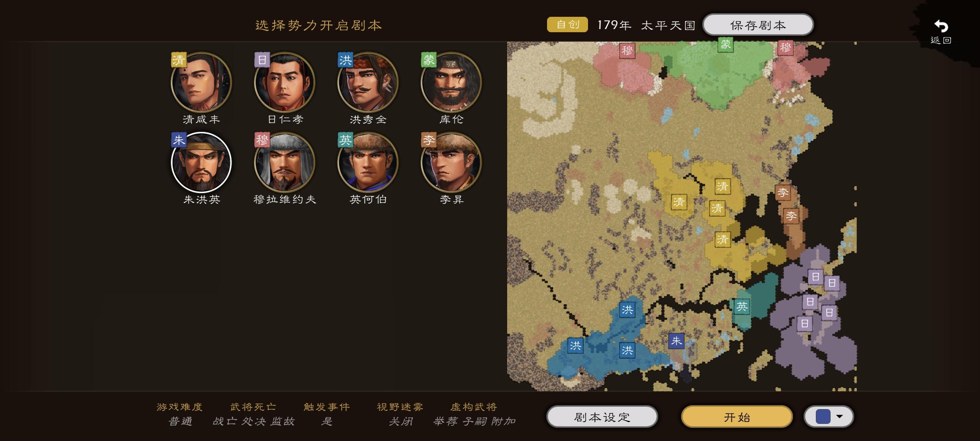Click the yellow 清 badge on 清咸丰's portrait
The height and width of the screenshot is (441, 980).
click(x=178, y=60)
